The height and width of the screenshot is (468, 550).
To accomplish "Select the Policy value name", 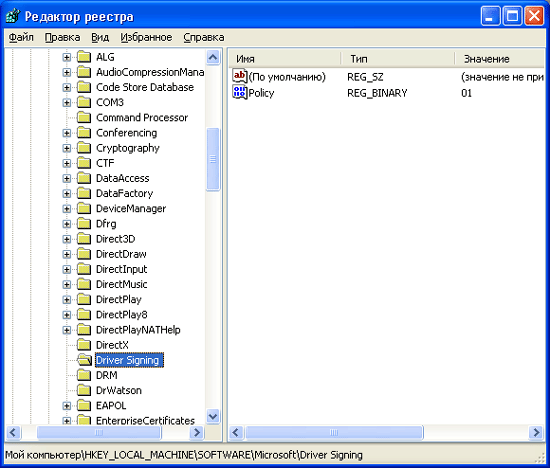I will (261, 93).
